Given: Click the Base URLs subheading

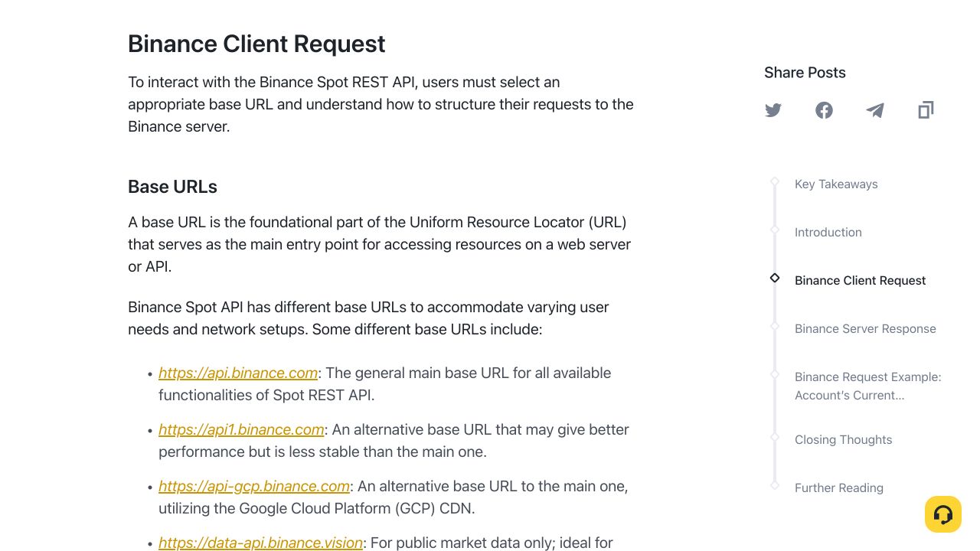Looking at the screenshot, I should (x=172, y=187).
